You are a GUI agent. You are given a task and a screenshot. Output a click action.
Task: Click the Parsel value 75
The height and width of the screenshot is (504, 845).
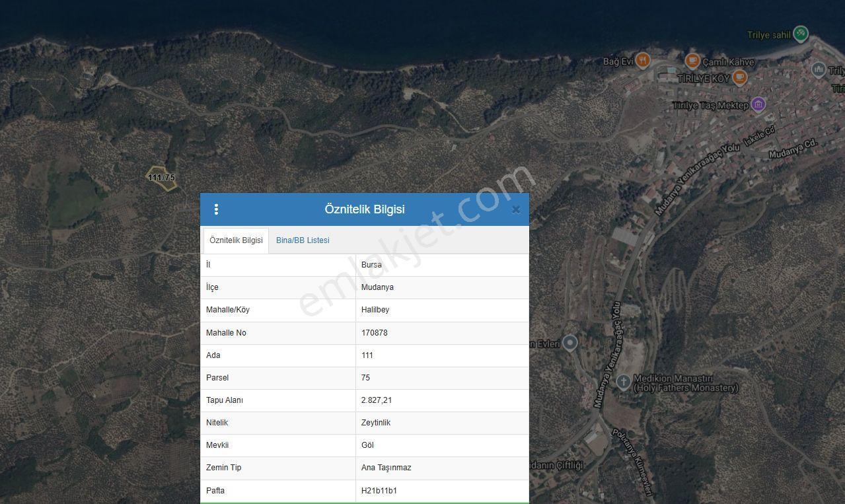366,378
